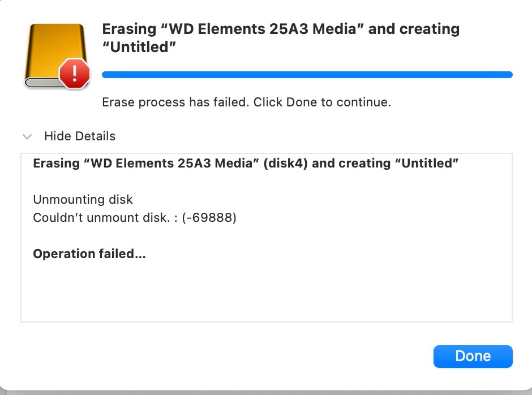
Task: Click the red exclamation error badge
Action: click(x=75, y=72)
